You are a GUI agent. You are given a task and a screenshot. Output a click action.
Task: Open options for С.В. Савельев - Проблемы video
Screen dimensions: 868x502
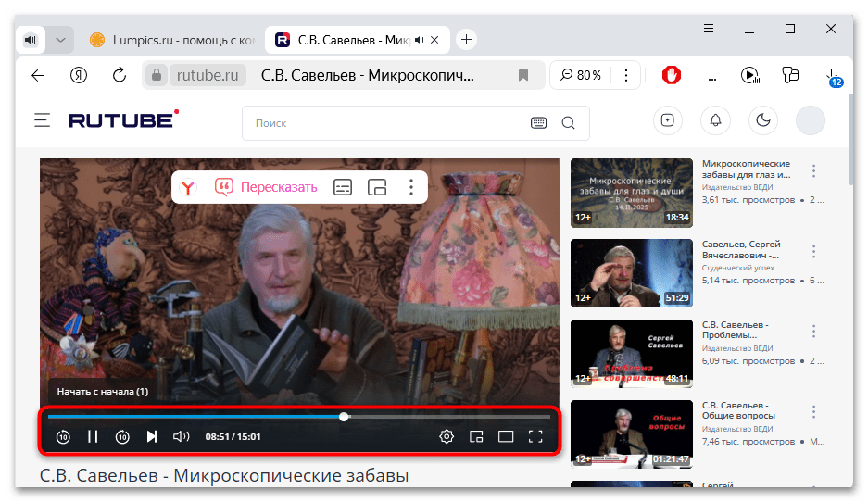(x=813, y=332)
